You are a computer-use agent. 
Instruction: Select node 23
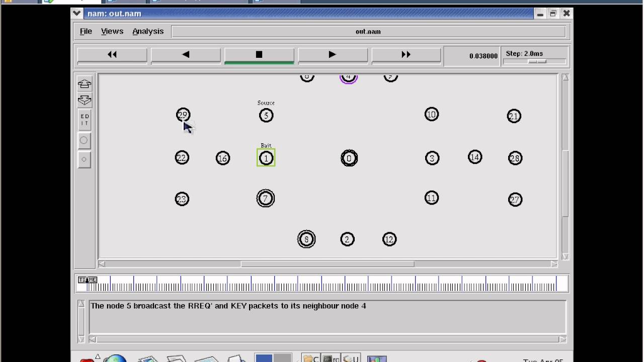point(182,199)
